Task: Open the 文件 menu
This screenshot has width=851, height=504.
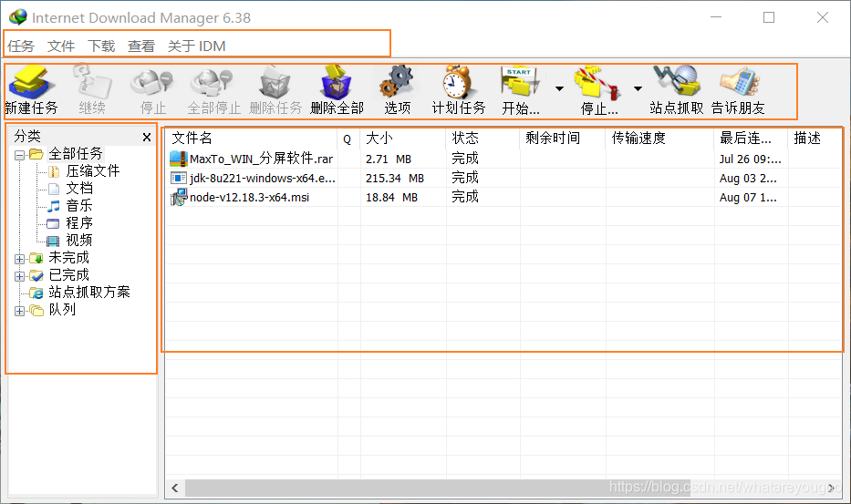Action: coord(61,46)
